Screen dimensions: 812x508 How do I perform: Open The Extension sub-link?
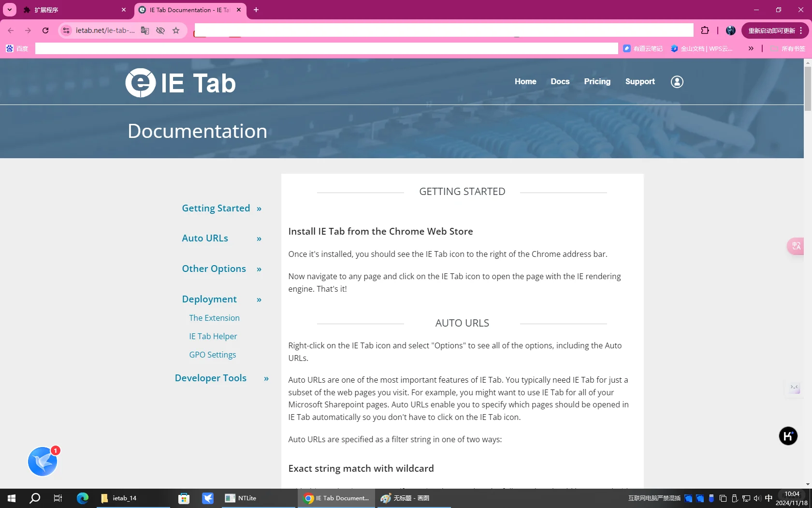tap(214, 318)
